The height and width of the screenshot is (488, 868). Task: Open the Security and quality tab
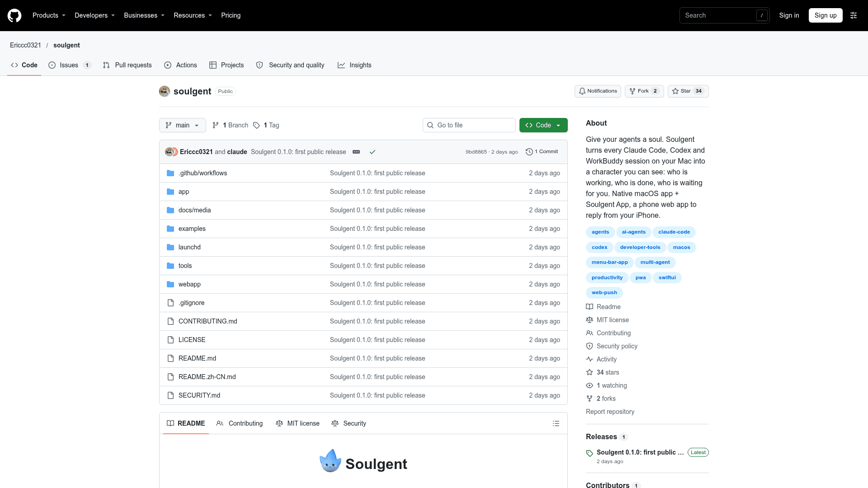(x=290, y=65)
